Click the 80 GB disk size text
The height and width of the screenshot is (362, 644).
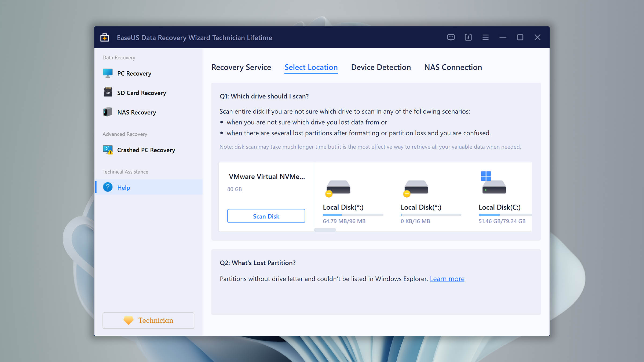tap(234, 189)
